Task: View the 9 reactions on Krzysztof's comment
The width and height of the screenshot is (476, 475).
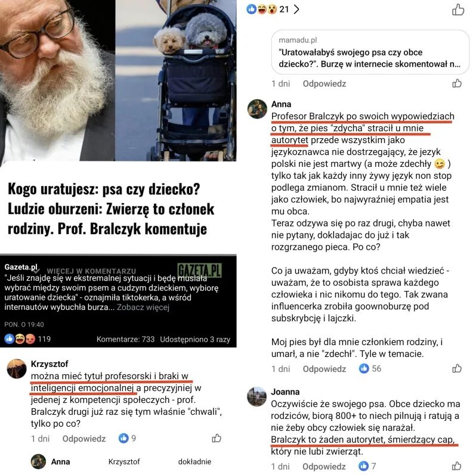Action: (127, 438)
